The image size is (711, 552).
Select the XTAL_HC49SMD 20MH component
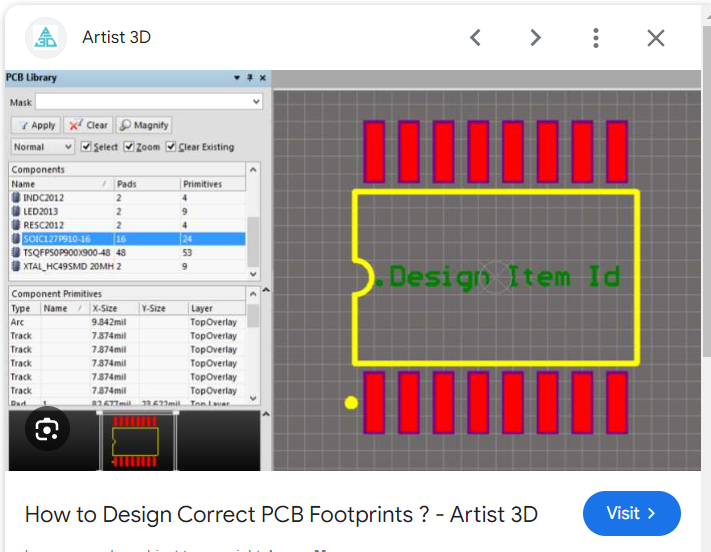(127, 266)
